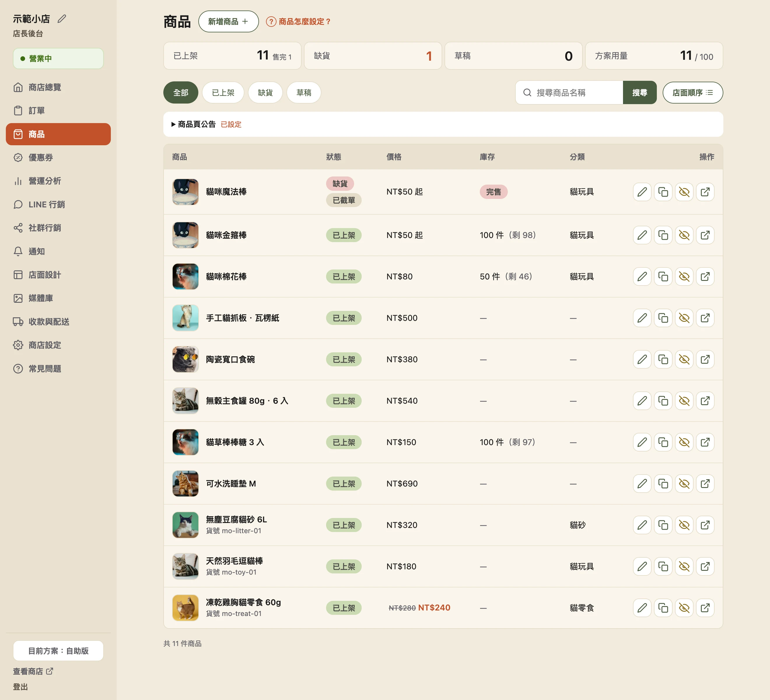Focus the 搜尋商品名稱 input field
This screenshot has width=770, height=700.
569,93
